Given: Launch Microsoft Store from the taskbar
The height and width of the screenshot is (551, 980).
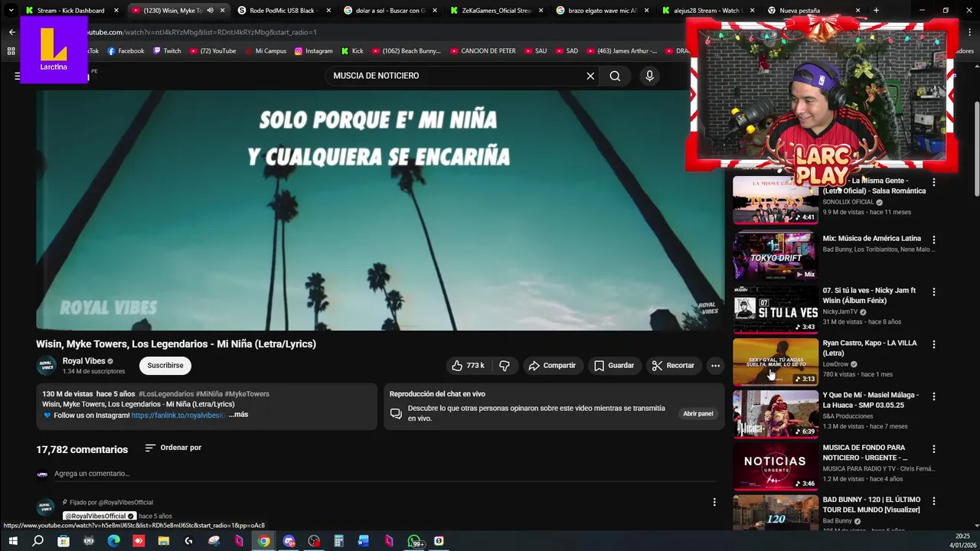Looking at the screenshot, I should [x=64, y=541].
